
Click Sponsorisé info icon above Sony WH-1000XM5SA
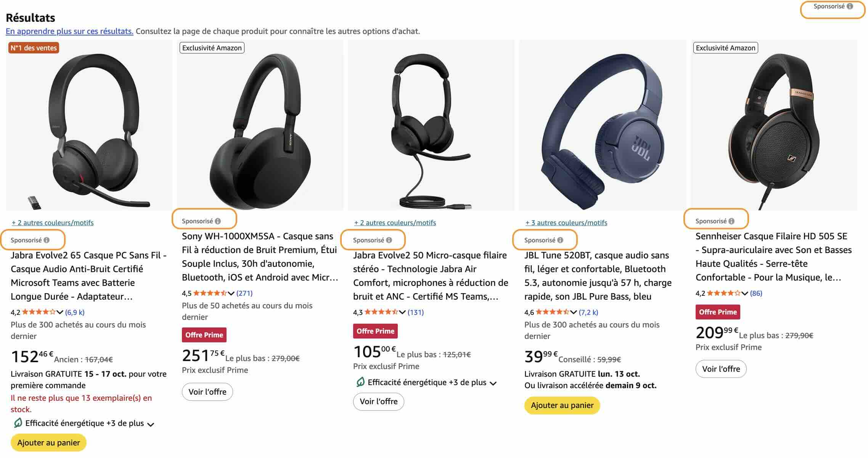pos(218,221)
